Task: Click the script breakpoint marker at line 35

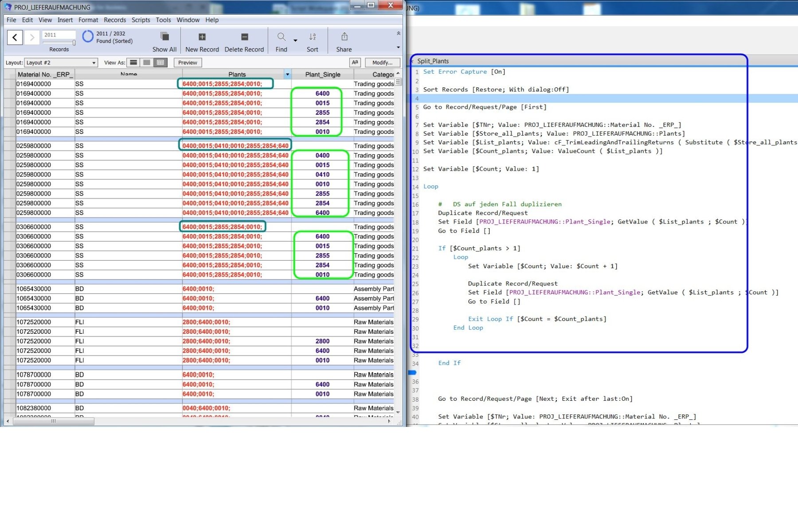Action: 412,372
